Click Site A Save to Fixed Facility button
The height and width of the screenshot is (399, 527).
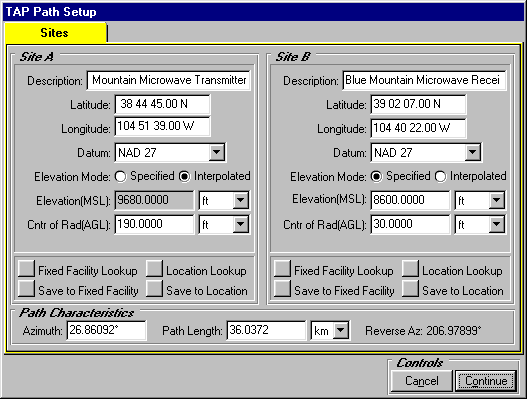(26, 288)
